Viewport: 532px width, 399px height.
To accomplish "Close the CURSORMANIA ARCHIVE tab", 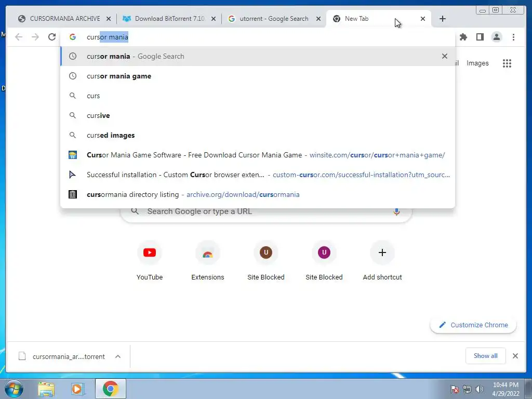I will pyautogui.click(x=109, y=19).
